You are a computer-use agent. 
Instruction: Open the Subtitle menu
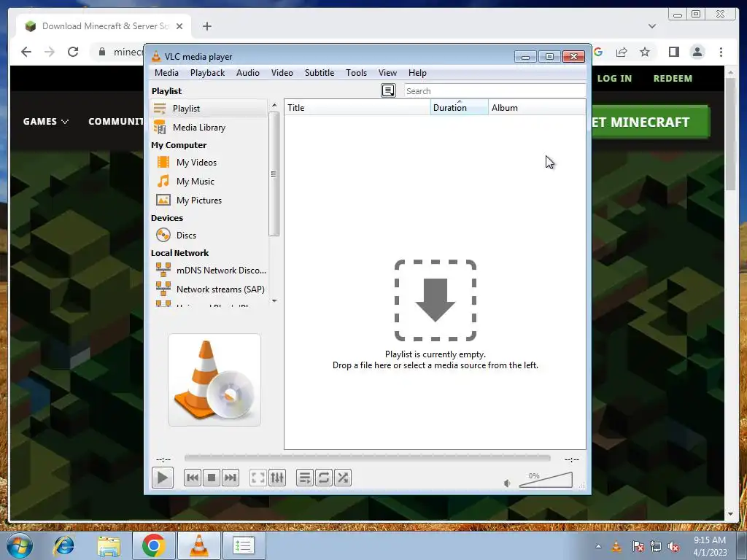click(x=320, y=73)
